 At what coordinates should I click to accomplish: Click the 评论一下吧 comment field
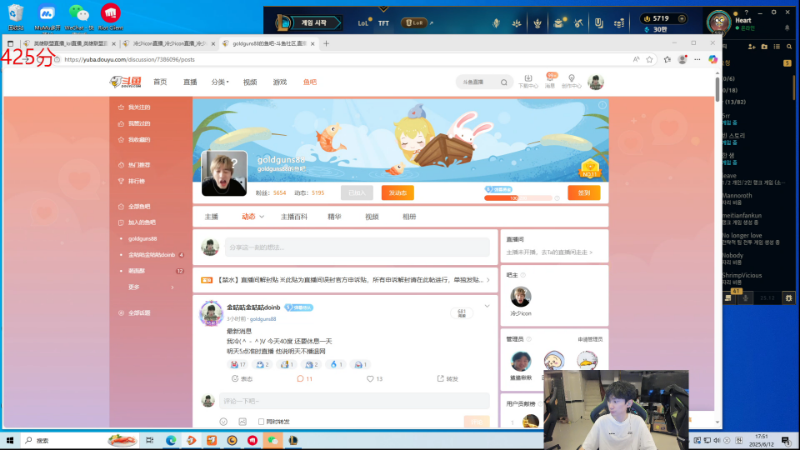pos(354,401)
